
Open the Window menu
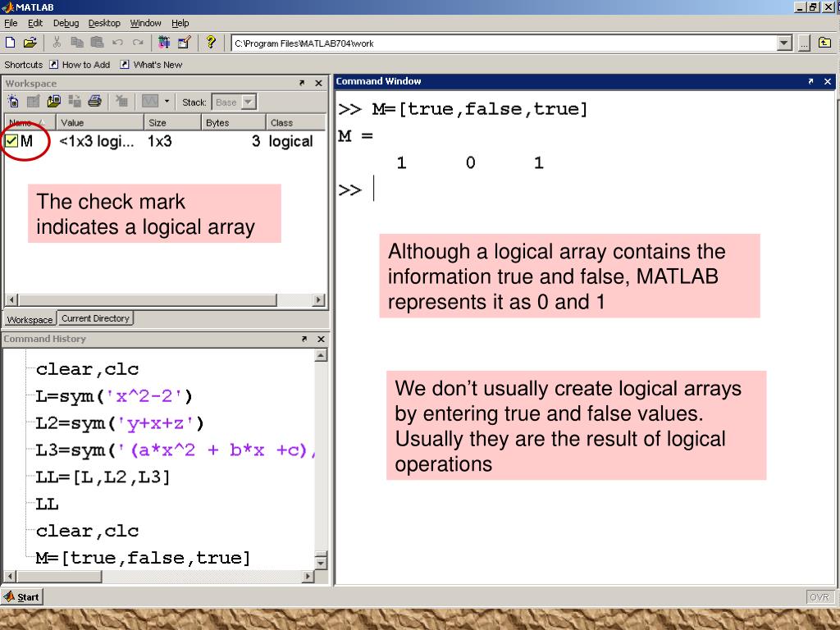[x=146, y=23]
